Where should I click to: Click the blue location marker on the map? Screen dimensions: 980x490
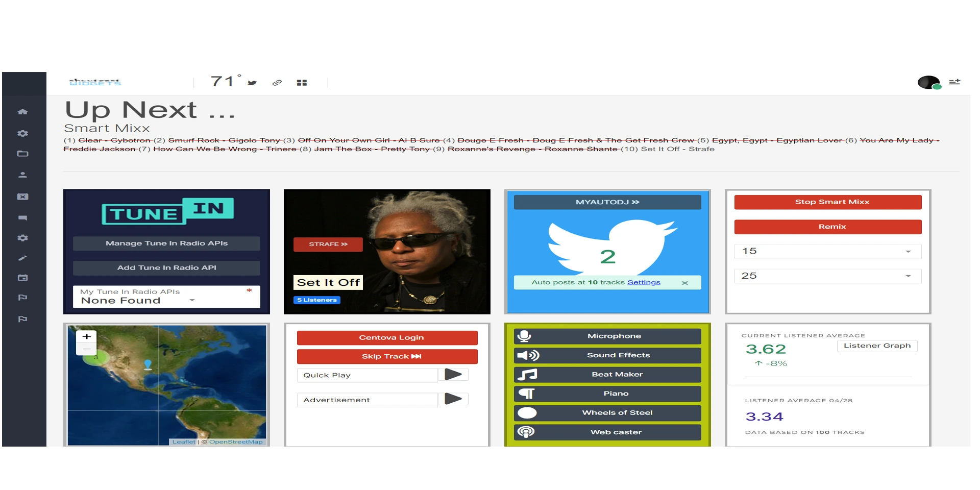tap(148, 364)
